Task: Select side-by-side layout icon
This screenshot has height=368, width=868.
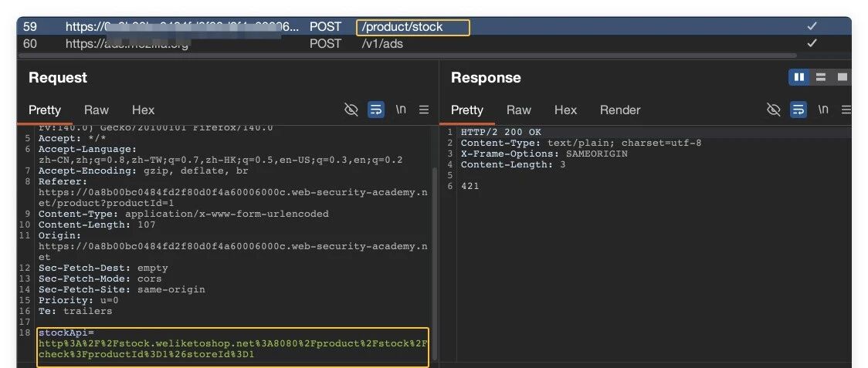Action: point(798,77)
